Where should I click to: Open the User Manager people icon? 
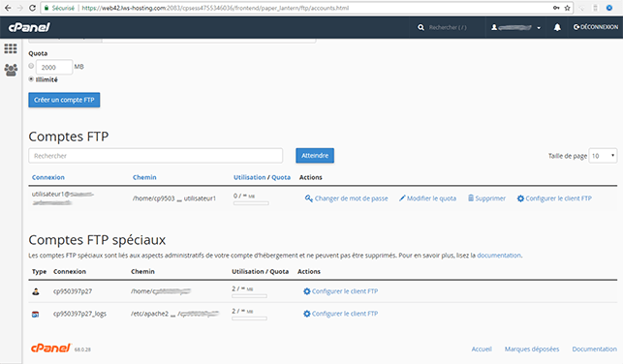[x=11, y=70]
